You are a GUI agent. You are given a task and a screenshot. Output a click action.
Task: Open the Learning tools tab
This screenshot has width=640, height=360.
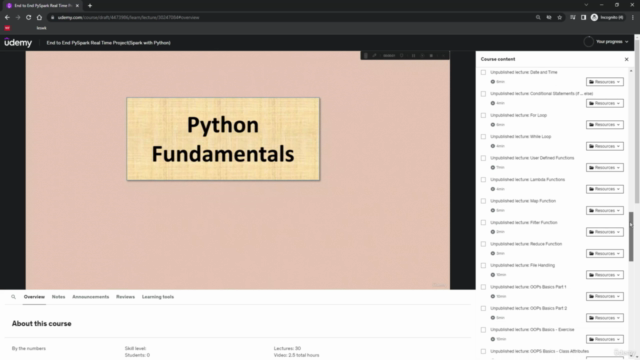[x=158, y=297]
